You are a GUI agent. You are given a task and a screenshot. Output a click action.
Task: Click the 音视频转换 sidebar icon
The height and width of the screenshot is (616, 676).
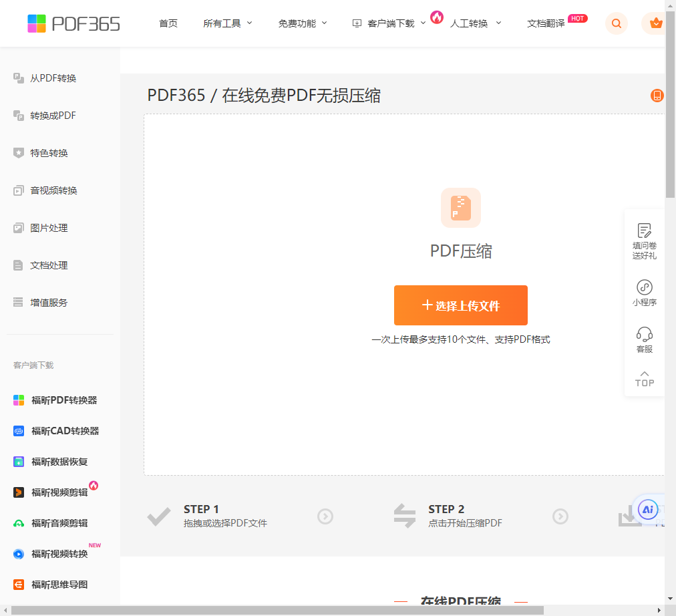pyautogui.click(x=19, y=190)
